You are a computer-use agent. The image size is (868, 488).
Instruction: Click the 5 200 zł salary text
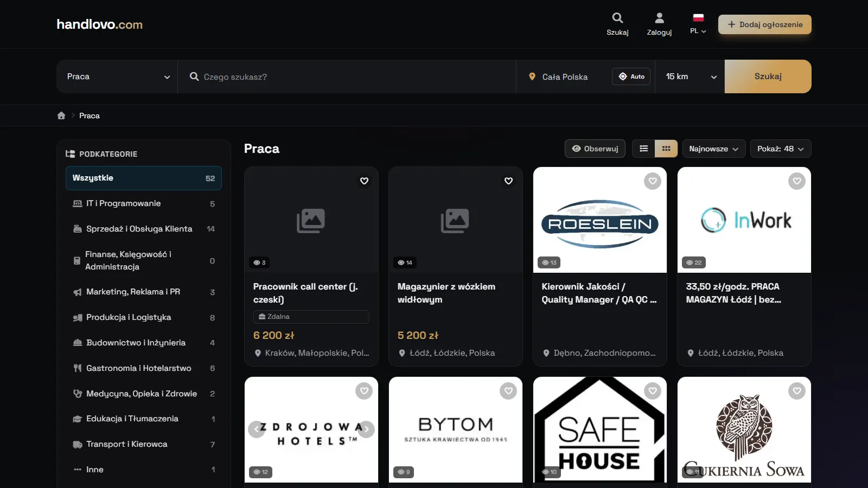tap(418, 336)
